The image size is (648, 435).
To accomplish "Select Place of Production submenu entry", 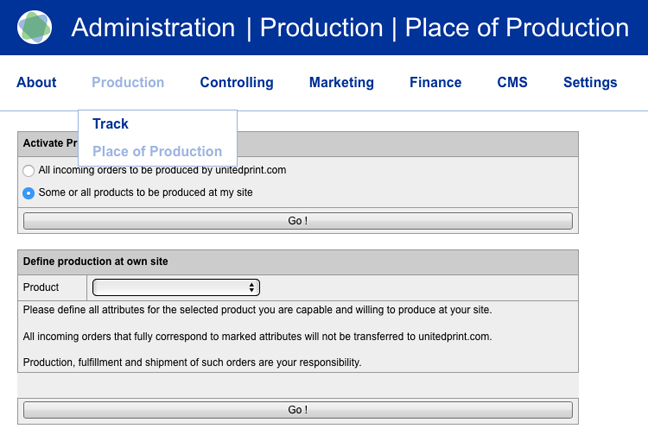I will click(157, 152).
